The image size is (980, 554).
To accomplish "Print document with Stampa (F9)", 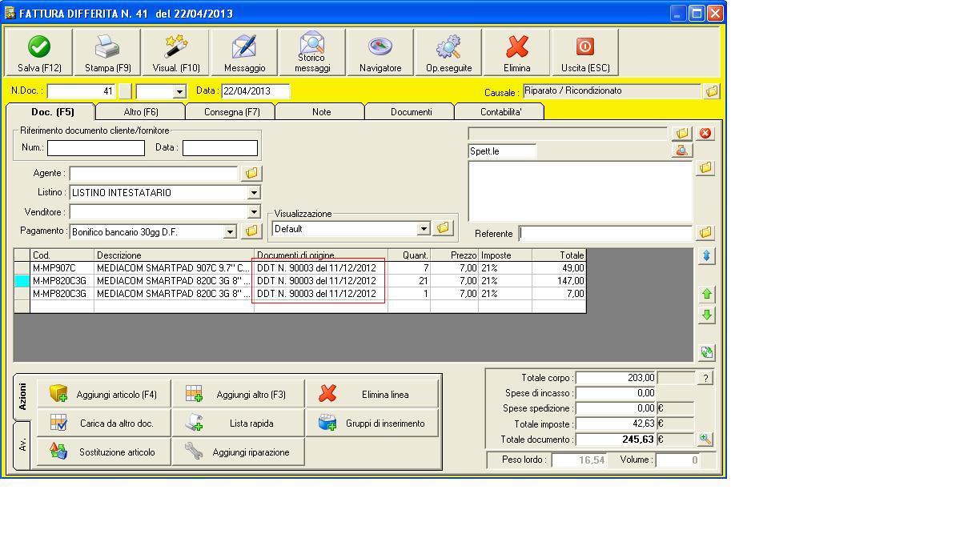I will (107, 53).
